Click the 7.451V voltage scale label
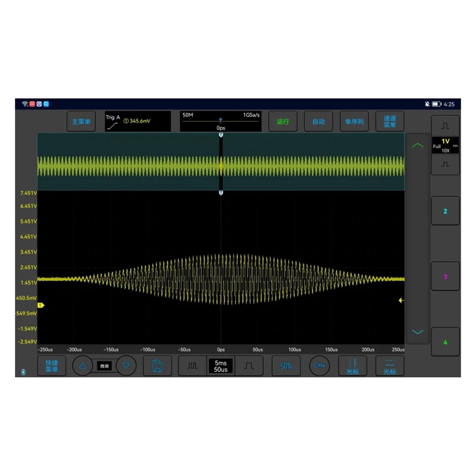 [28, 193]
